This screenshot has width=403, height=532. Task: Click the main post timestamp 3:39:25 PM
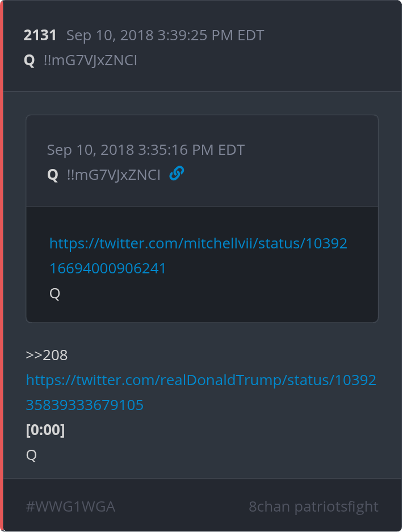click(165, 35)
